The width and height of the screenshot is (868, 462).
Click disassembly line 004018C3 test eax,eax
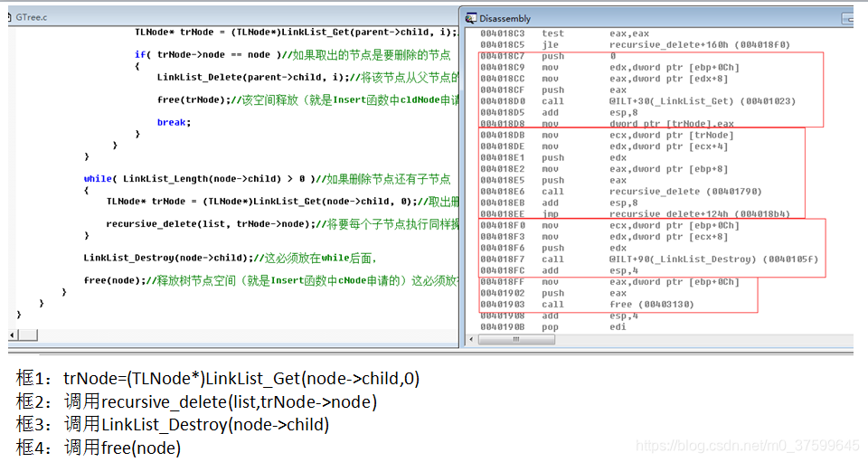564,33
